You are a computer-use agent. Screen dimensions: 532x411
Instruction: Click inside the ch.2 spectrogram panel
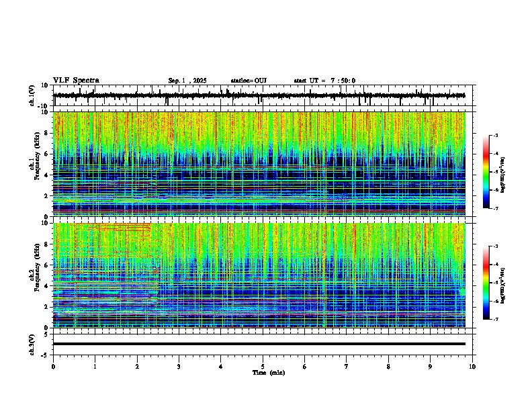259,275
